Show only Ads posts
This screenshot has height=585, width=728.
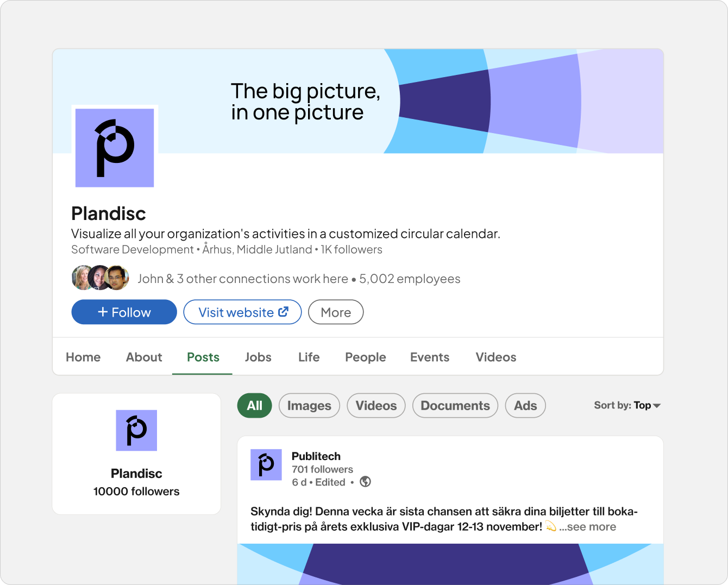525,406
